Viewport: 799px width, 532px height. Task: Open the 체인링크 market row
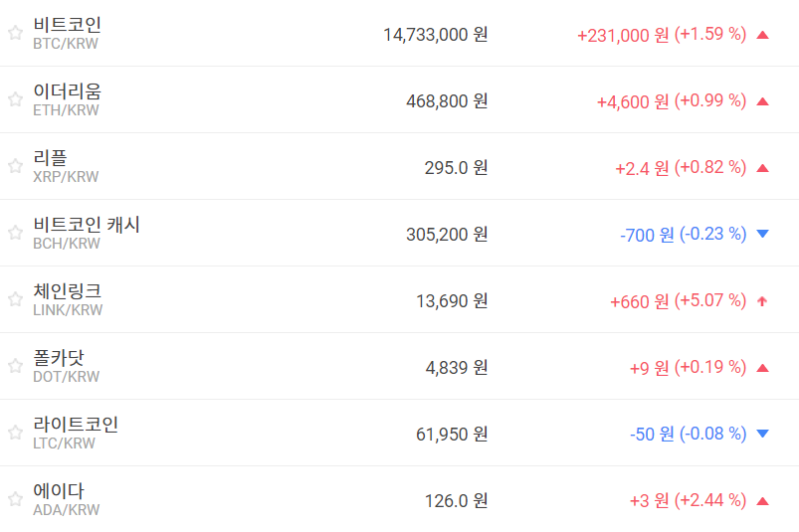[67, 291]
